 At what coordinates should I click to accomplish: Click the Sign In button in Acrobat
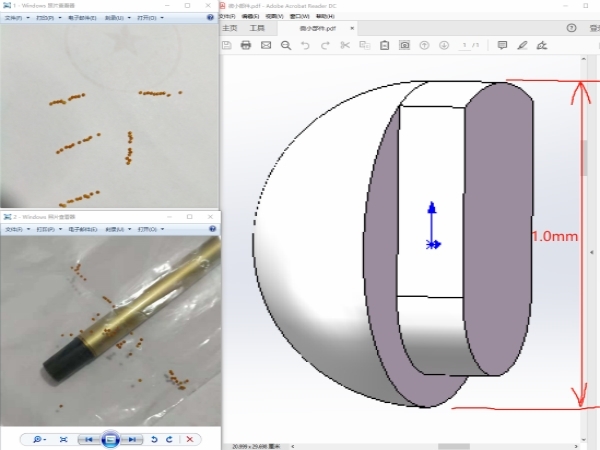click(595, 28)
